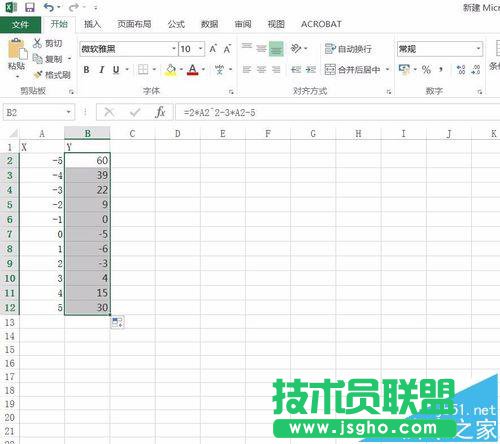Image resolution: width=500 pixels, height=444 pixels.
Task: Click the Select All corner triangle
Action: tap(13, 134)
